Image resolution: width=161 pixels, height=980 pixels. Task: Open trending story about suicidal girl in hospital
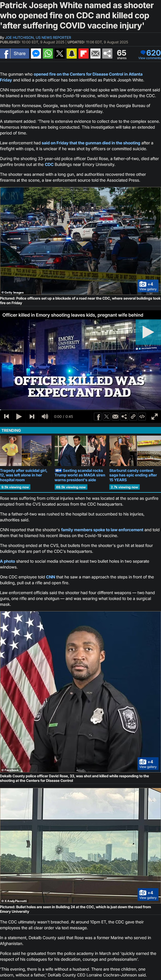[x=24, y=475]
